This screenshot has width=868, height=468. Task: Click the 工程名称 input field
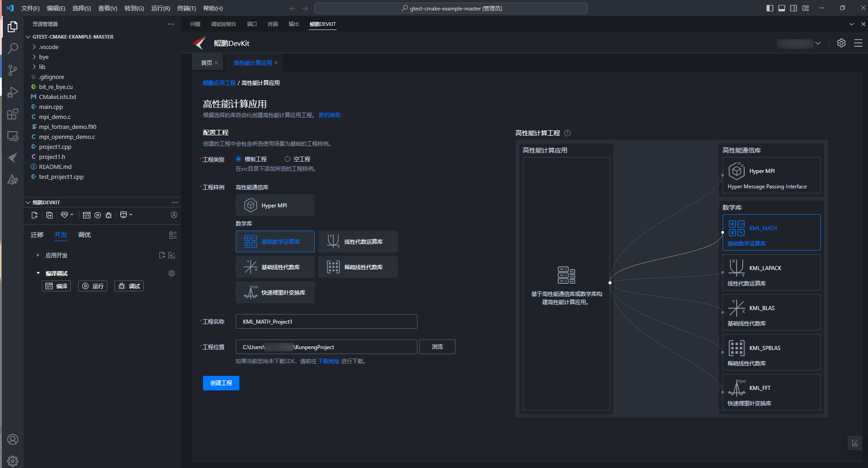[327, 321]
